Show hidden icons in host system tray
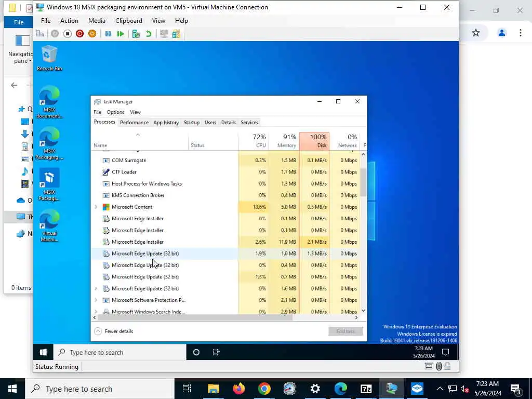The image size is (532, 399). 440,389
